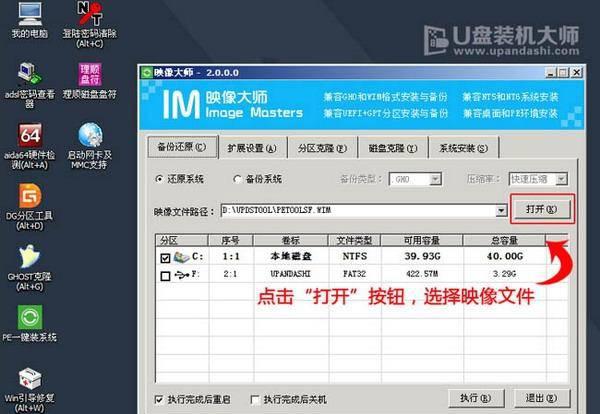
Task: Minimize the 映像大师 window
Action: click(550, 72)
